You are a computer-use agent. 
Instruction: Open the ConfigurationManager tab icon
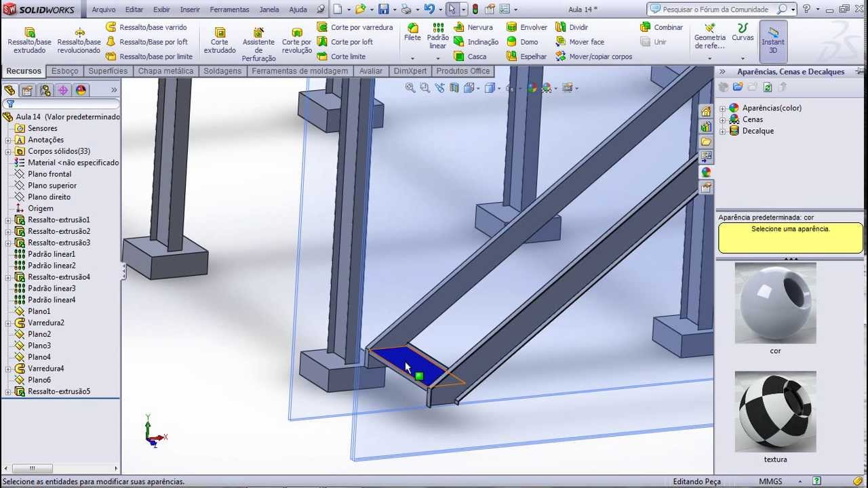(45, 90)
